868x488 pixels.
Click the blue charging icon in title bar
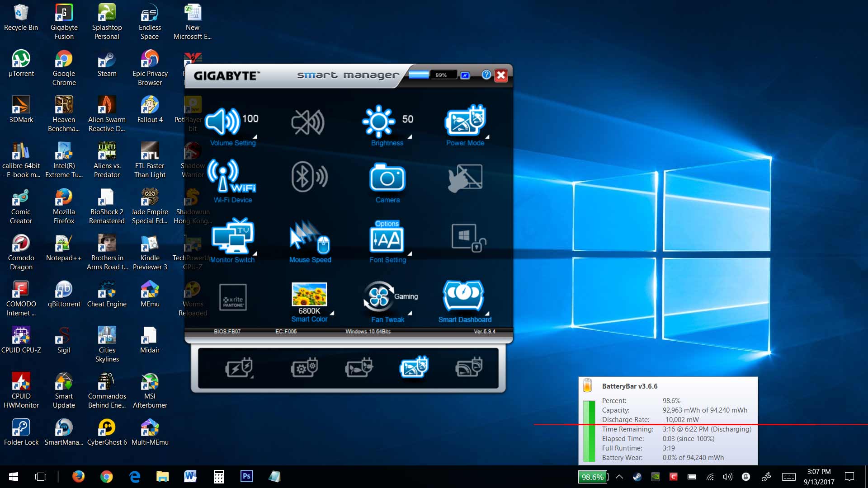[x=465, y=75]
